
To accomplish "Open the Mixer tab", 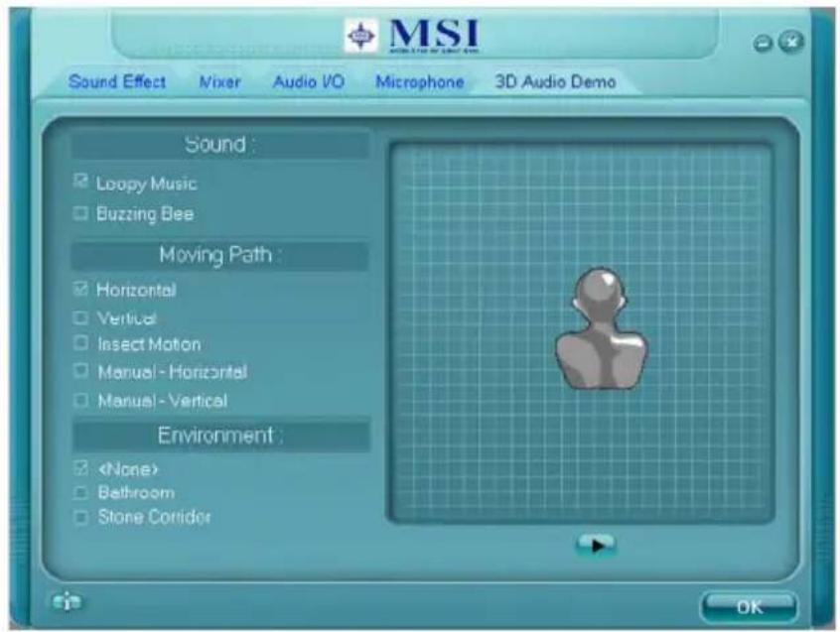I will pos(219,82).
